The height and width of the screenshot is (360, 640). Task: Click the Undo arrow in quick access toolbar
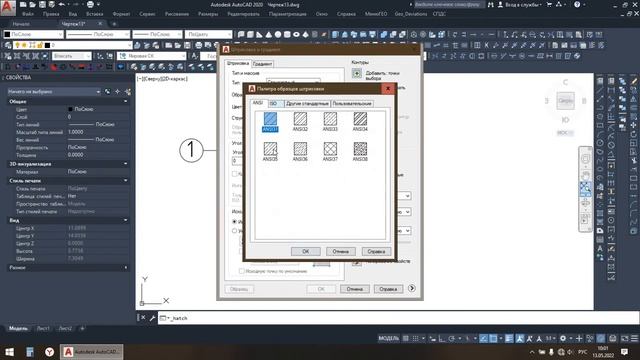62,4
